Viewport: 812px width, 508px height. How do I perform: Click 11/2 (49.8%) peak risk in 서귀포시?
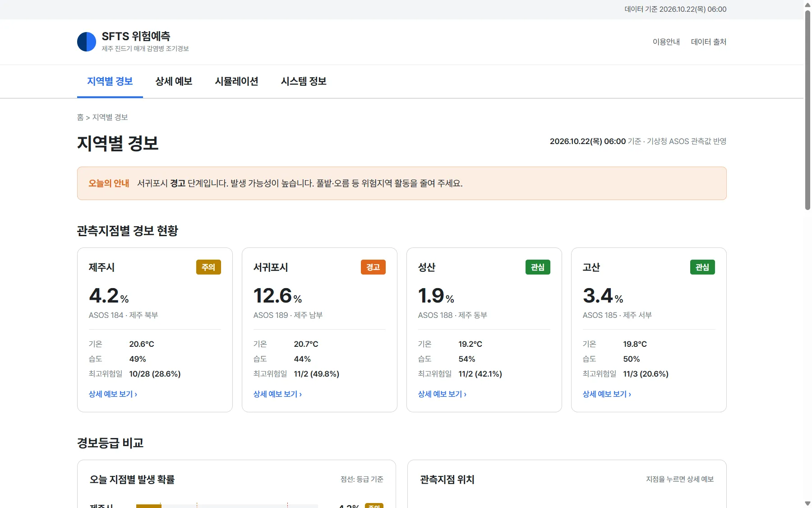coord(316,374)
